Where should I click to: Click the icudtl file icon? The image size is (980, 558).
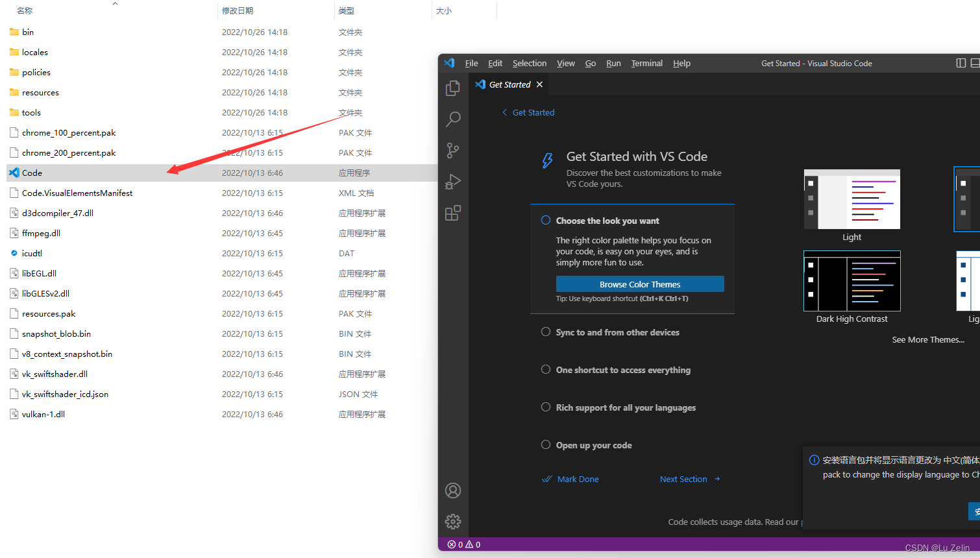[14, 253]
